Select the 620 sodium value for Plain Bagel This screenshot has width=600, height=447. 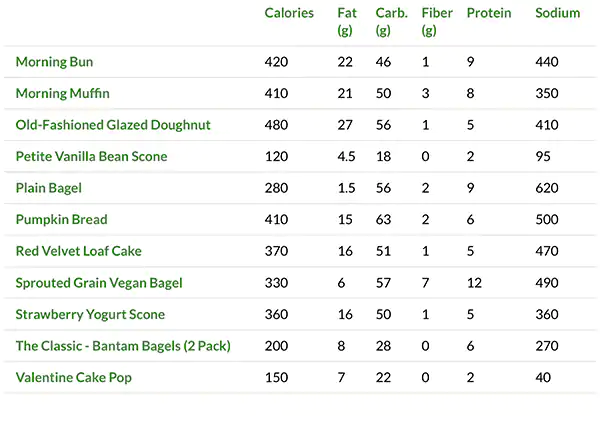point(547,188)
